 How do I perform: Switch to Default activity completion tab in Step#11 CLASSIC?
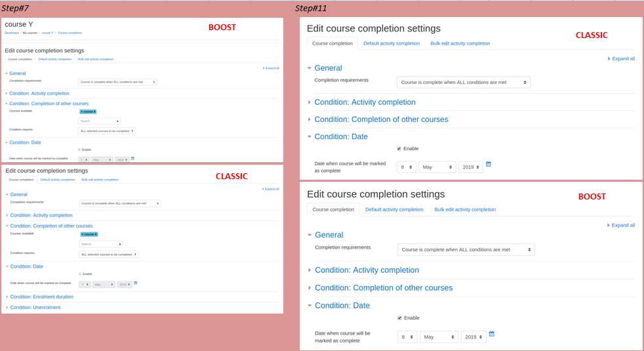(392, 43)
